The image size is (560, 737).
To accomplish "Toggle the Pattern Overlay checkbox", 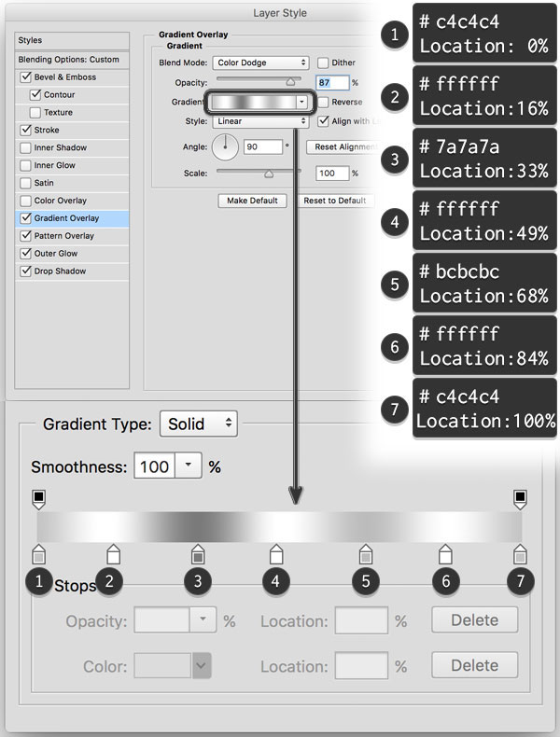I will [x=26, y=235].
